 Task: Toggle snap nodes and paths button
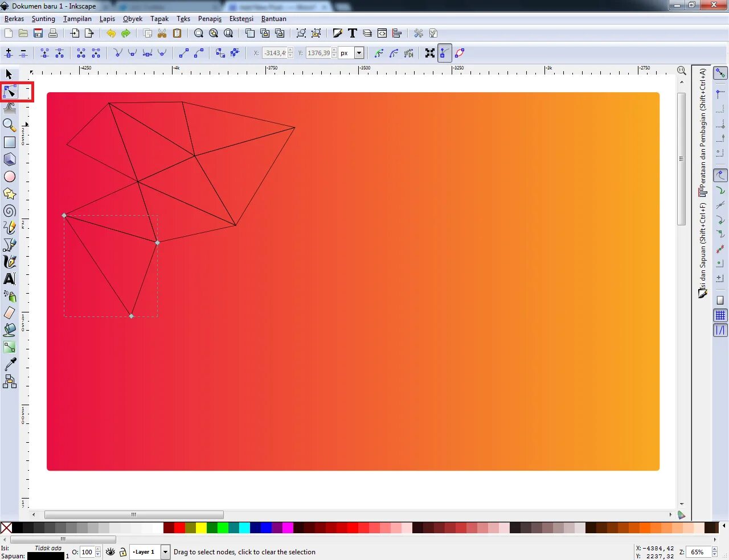coord(720,175)
